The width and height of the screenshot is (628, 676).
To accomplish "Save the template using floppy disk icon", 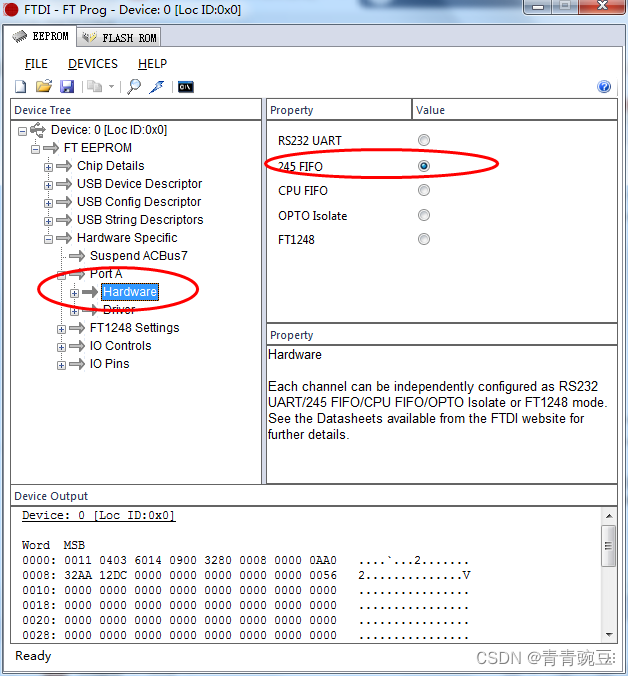I will (67, 87).
